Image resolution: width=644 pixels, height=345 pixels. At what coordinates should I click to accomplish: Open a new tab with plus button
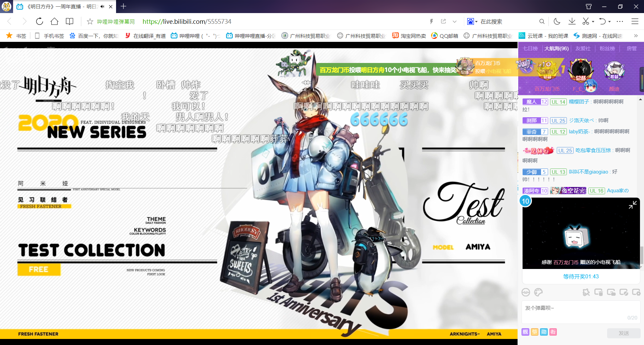123,6
